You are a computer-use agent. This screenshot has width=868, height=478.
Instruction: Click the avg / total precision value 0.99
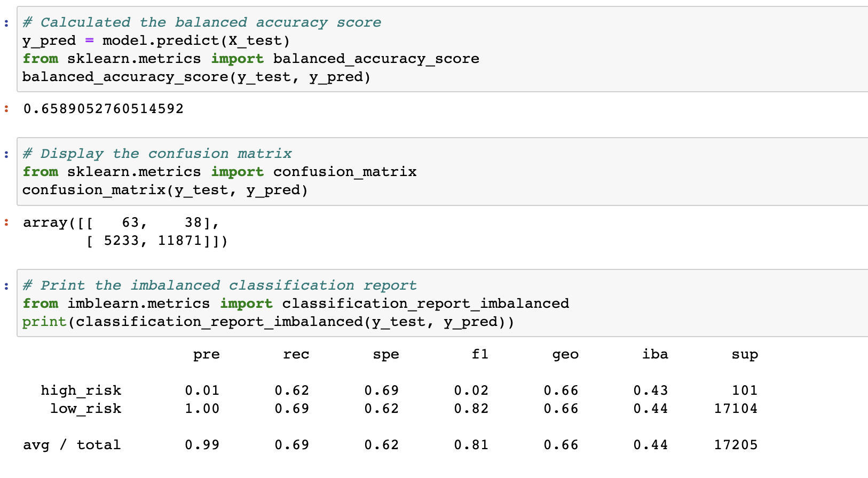pos(202,445)
